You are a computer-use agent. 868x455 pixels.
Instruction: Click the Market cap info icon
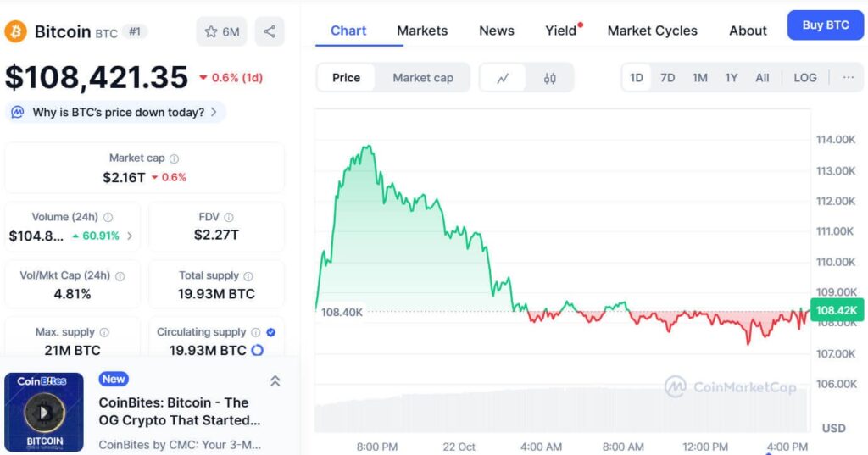click(174, 158)
